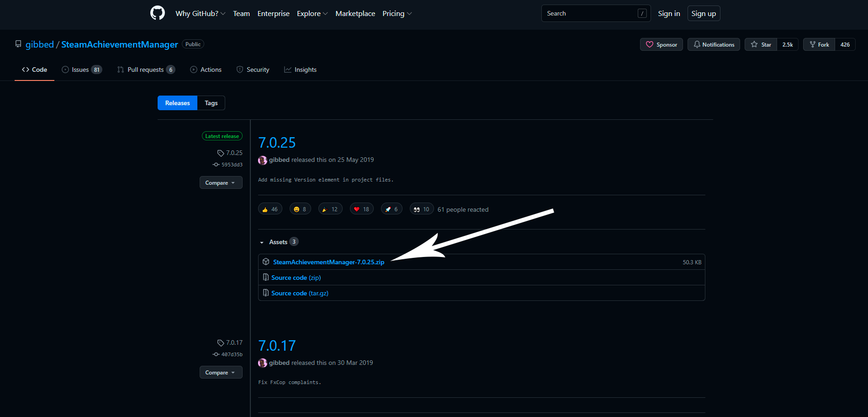
Task: Click the 50.3 KB file size
Action: click(692, 262)
